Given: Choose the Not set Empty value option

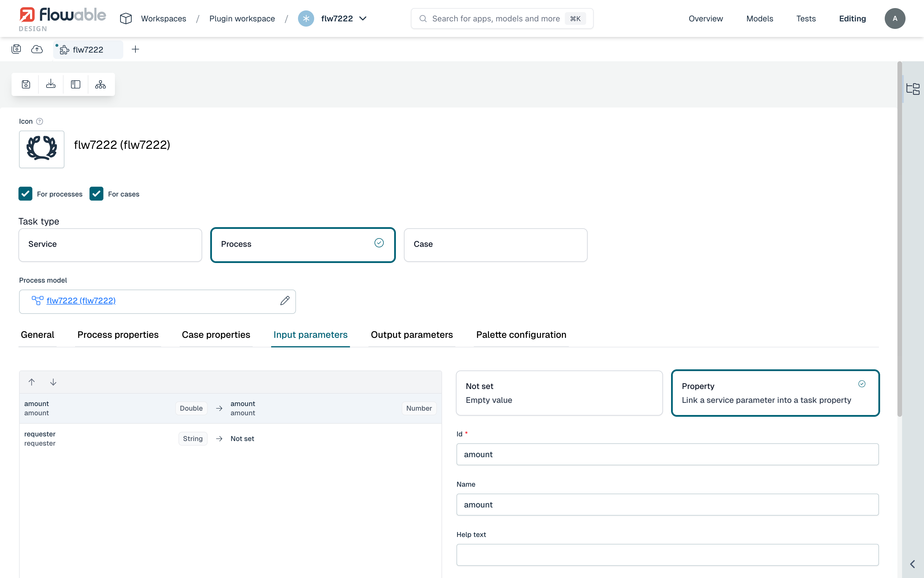Looking at the screenshot, I should 559,393.
